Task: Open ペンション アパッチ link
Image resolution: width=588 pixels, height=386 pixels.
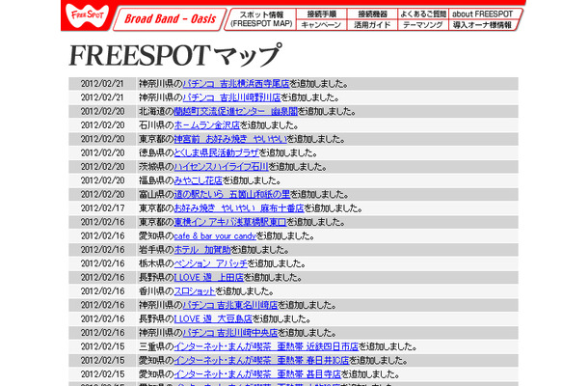Action: point(211,263)
